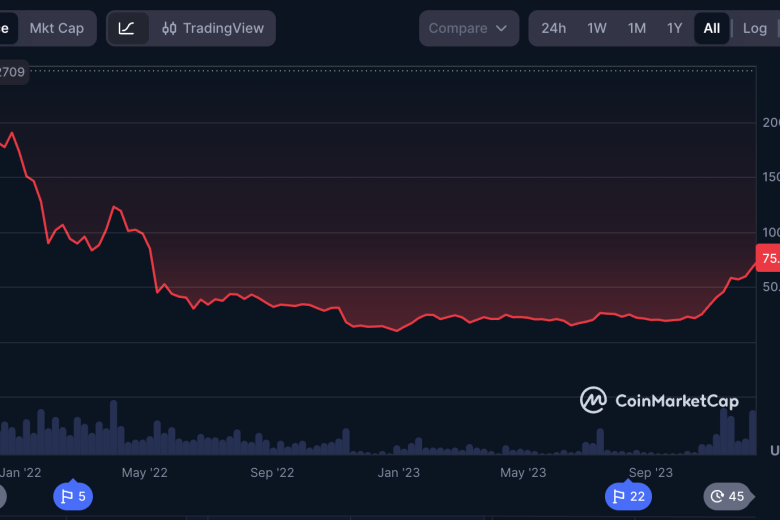Click the Jan '23 x-axis label
780x520 pixels.
[399, 472]
